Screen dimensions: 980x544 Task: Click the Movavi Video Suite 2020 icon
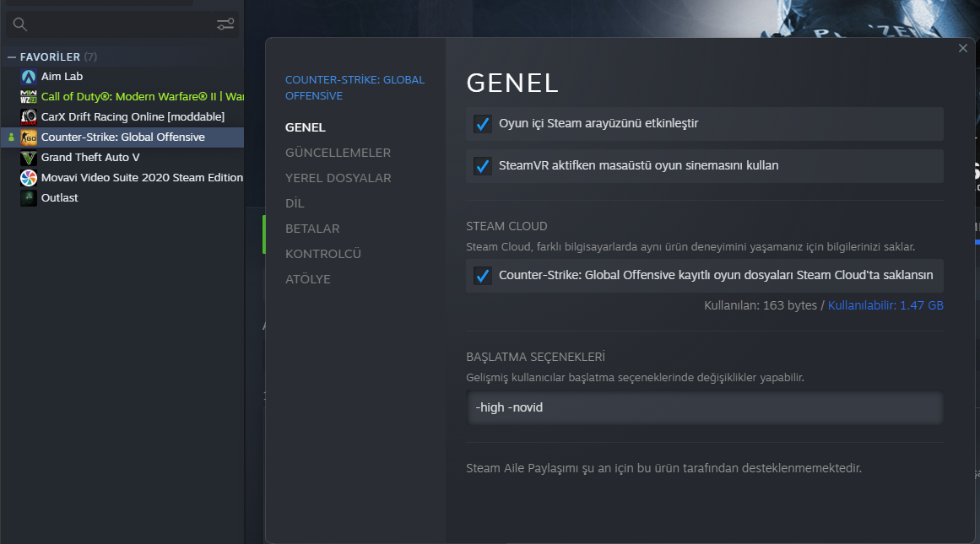click(x=29, y=178)
